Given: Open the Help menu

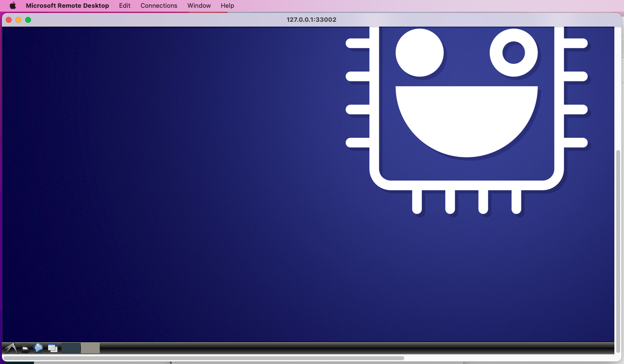Looking at the screenshot, I should [228, 6].
